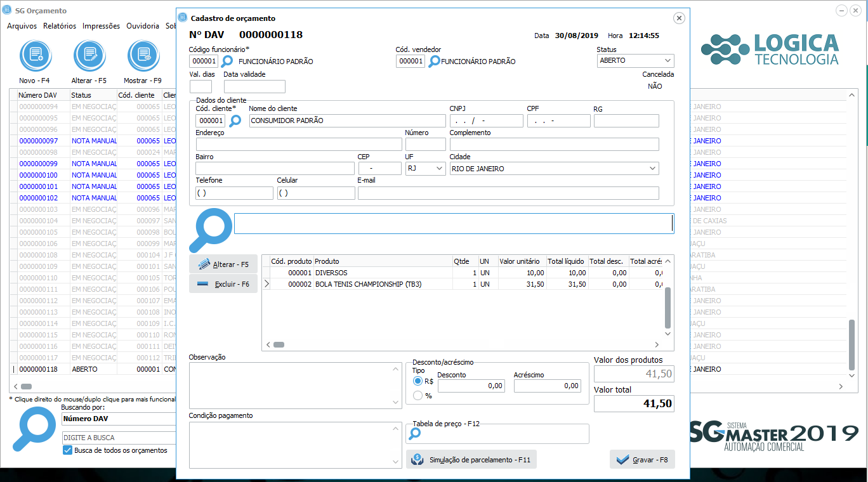Click the main list vertical scrollbar thumb
The image size is (868, 482).
[x=852, y=344]
